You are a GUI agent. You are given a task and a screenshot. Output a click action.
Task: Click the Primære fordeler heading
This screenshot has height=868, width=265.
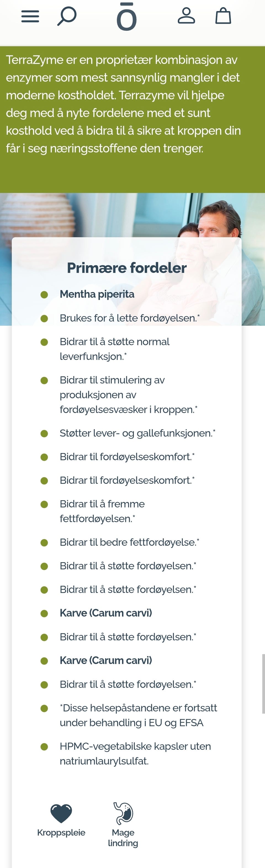(127, 268)
